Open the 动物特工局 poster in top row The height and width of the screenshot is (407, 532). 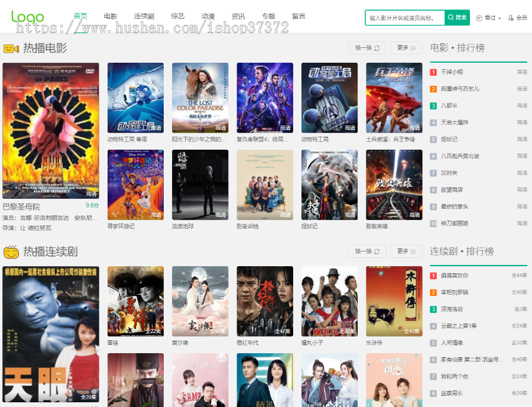tap(329, 98)
